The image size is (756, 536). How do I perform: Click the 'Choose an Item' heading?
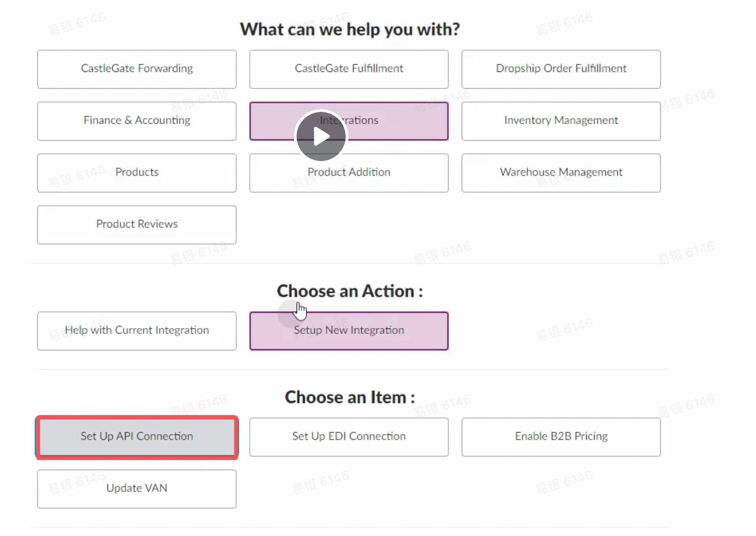349,397
